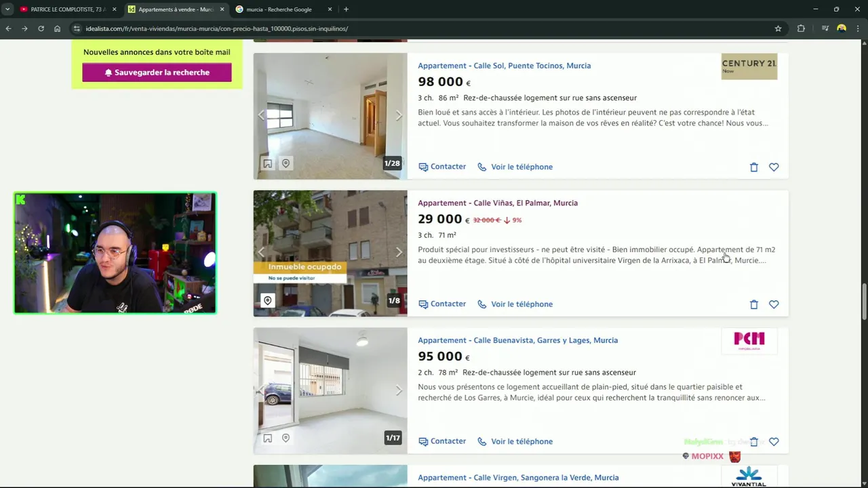Click the page vertical scrollbar thumb
This screenshot has width=868, height=488.
click(864, 303)
